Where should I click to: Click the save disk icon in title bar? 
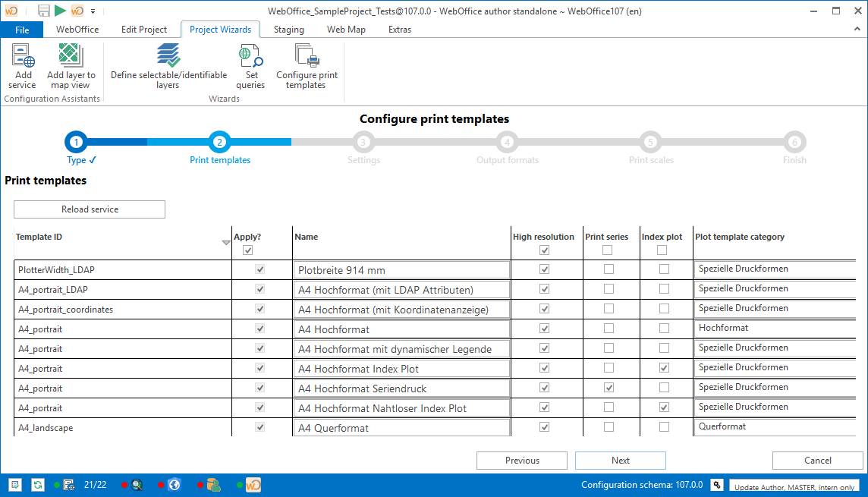point(44,11)
